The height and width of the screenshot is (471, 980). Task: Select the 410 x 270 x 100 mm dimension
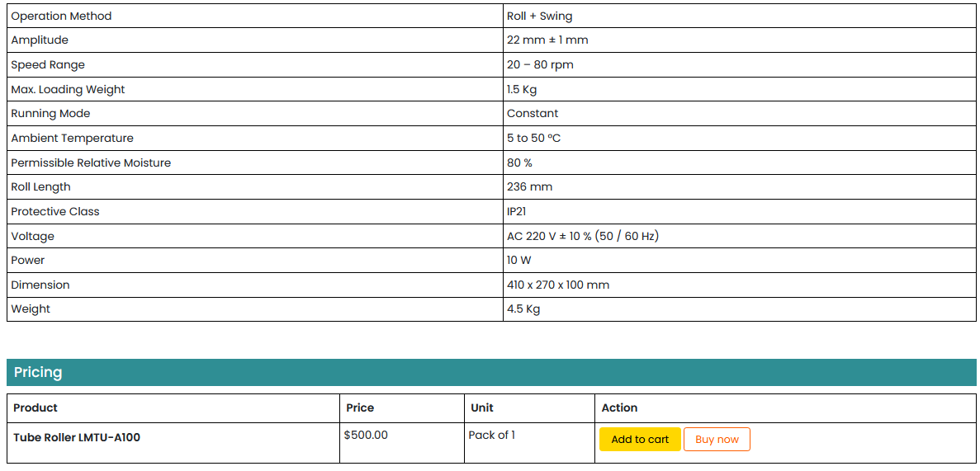(x=557, y=285)
